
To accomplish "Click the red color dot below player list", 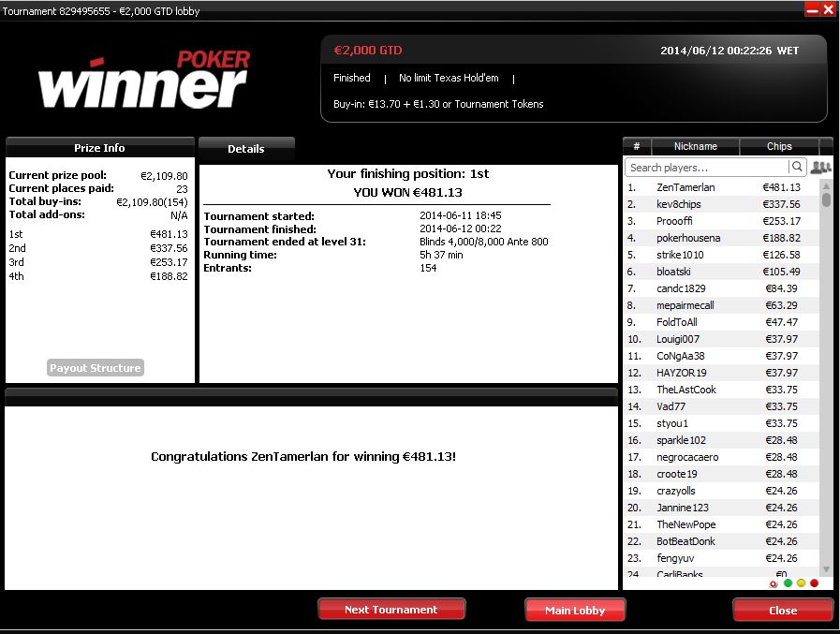I will (815, 583).
